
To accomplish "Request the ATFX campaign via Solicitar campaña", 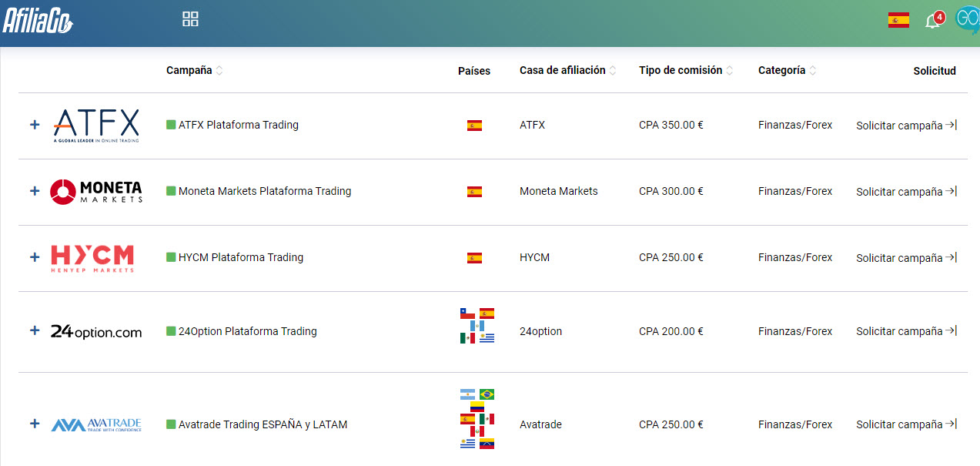I will point(906,126).
